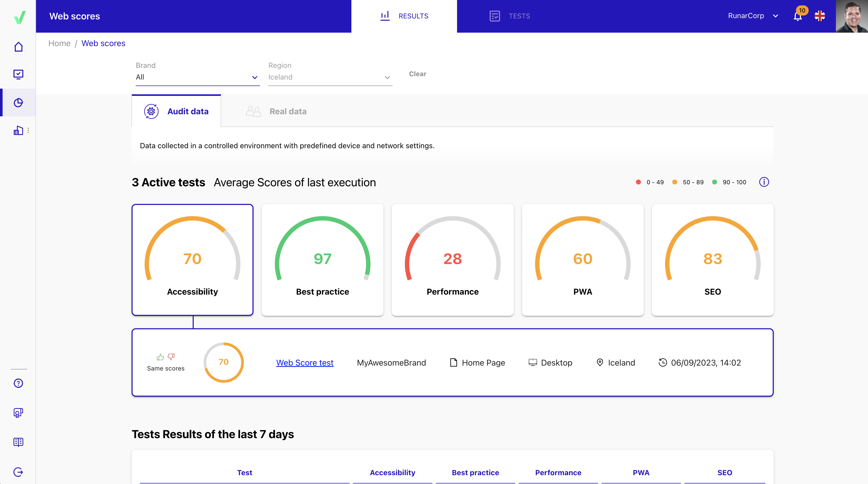Select the Performance score card
The width and height of the screenshot is (868, 484).
click(453, 260)
